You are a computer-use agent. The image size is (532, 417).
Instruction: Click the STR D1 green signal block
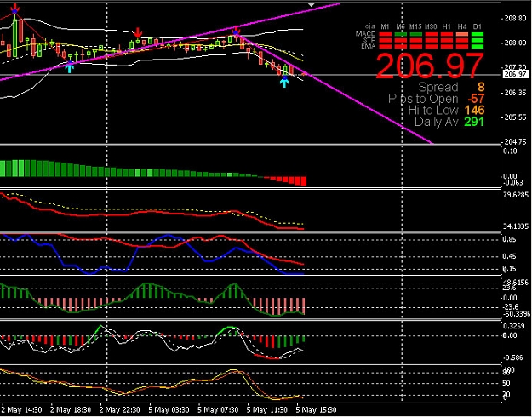pos(478,40)
